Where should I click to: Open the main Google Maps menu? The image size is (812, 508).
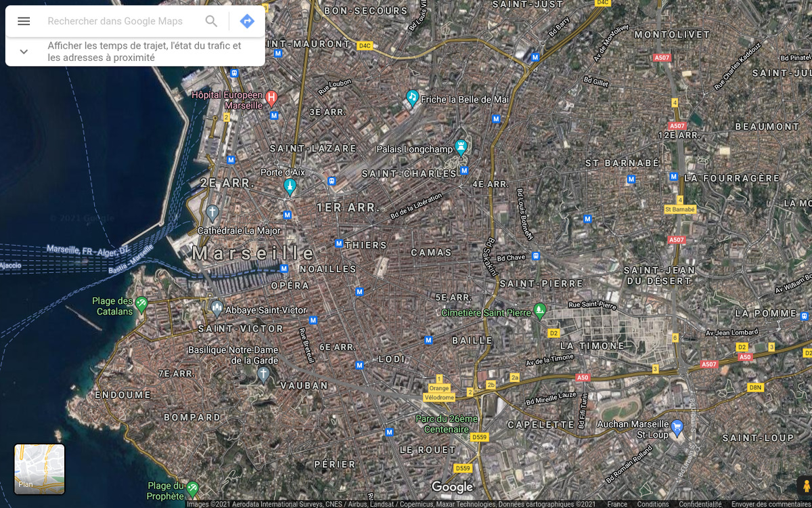(24, 20)
